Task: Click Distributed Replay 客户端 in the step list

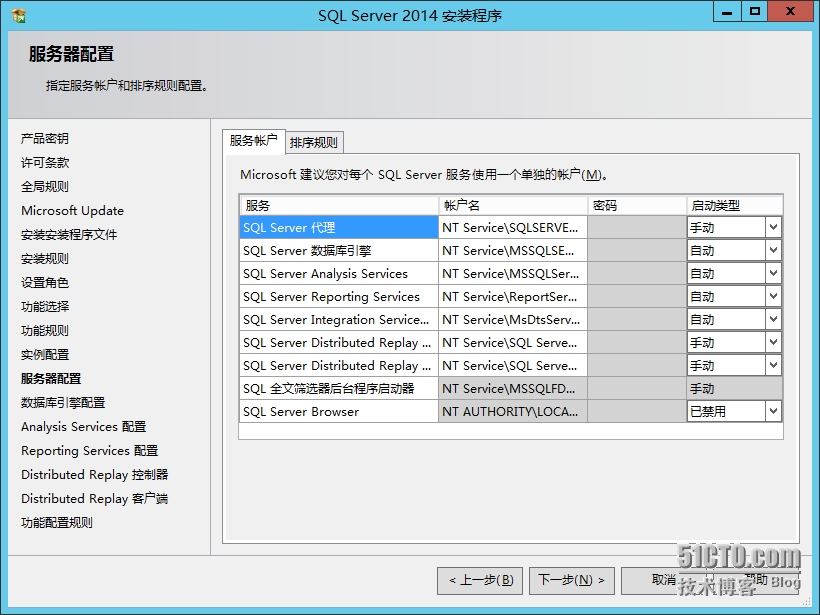Action: tap(95, 499)
